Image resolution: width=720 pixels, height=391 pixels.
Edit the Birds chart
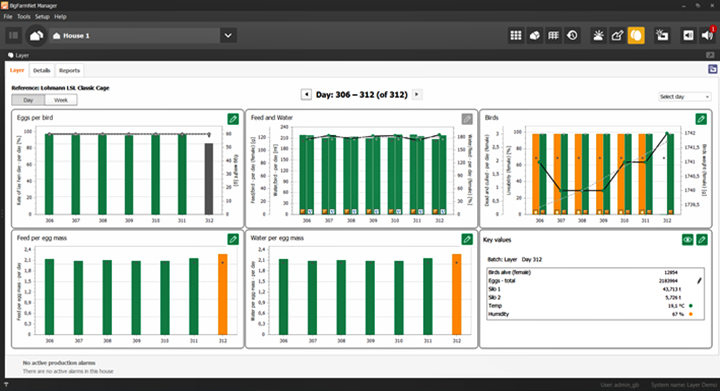(x=701, y=119)
